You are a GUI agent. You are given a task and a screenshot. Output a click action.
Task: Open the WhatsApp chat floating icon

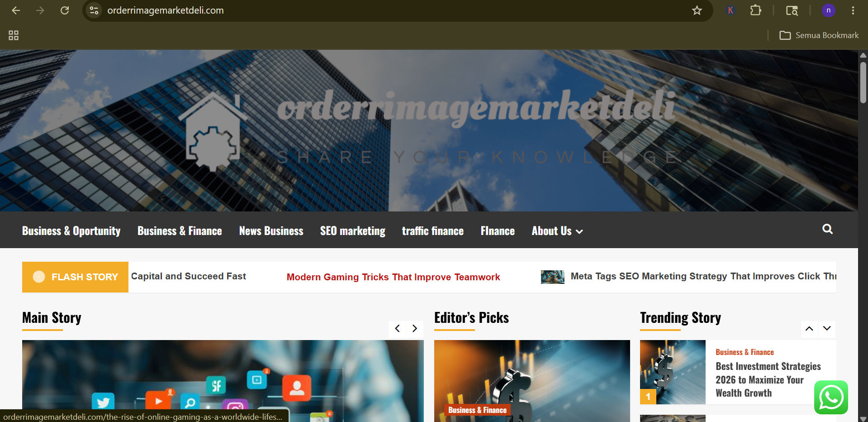pyautogui.click(x=831, y=398)
